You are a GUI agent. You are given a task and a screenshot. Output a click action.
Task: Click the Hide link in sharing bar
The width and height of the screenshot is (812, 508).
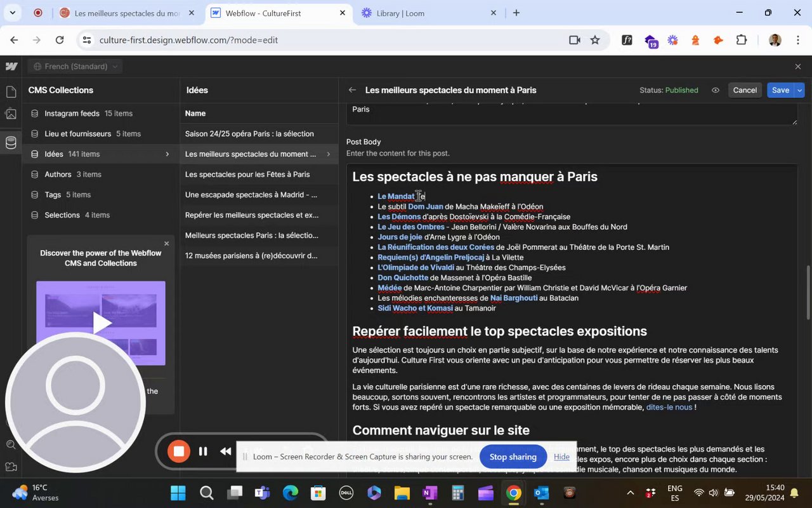[561, 457]
